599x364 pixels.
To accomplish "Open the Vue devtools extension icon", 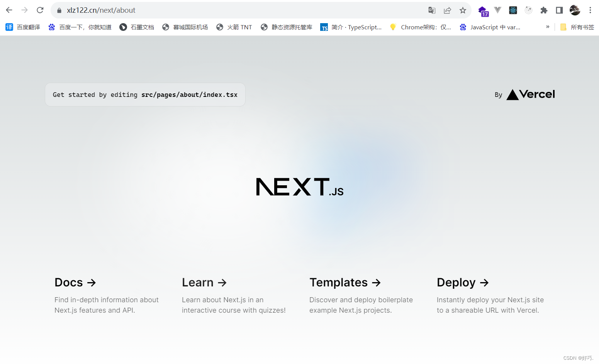I will point(498,10).
